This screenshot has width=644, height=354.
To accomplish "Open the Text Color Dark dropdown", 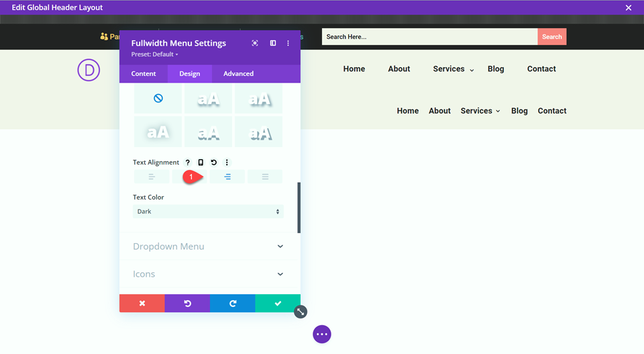I will (x=208, y=212).
